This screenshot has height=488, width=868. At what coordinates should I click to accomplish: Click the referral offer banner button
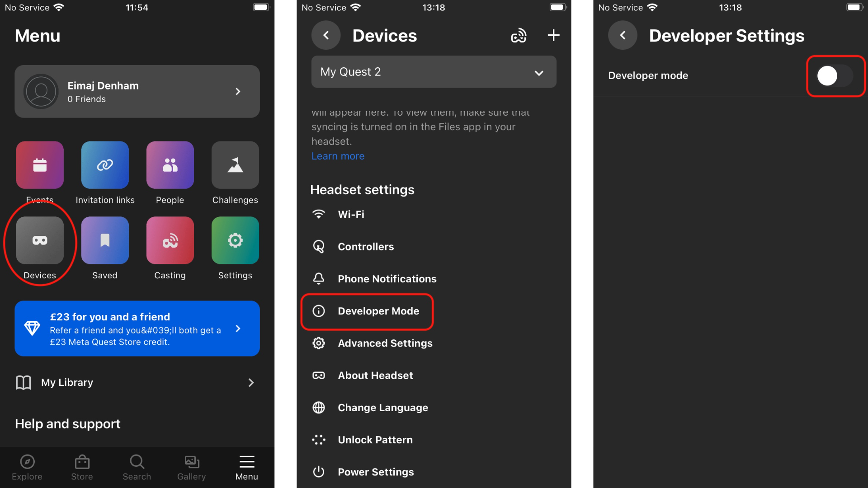click(x=137, y=329)
